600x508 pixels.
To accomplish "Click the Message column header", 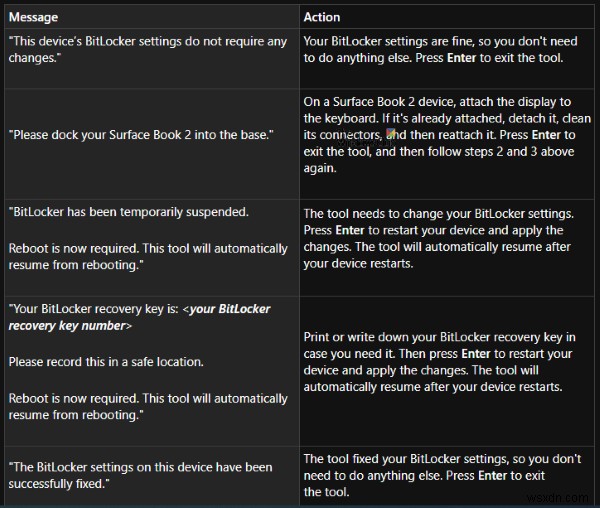I will point(33,17).
